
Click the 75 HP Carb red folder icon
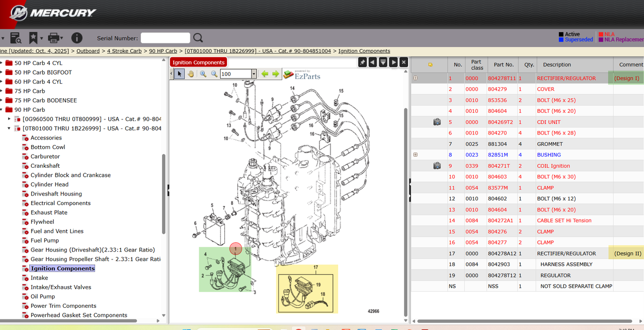point(9,91)
